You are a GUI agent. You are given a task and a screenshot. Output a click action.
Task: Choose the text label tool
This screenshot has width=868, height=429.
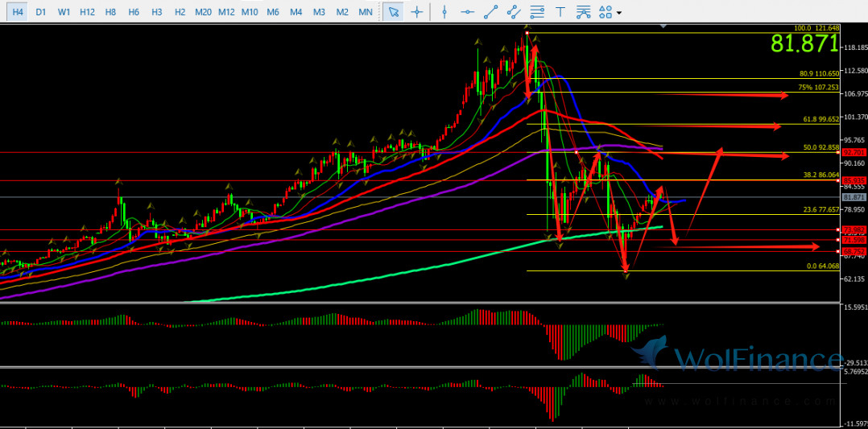(561, 12)
